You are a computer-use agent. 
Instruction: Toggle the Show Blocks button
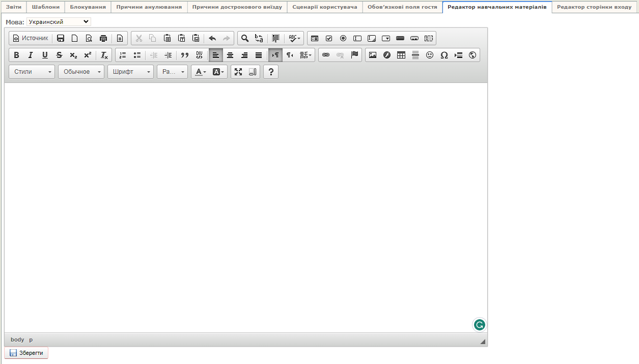(x=253, y=72)
